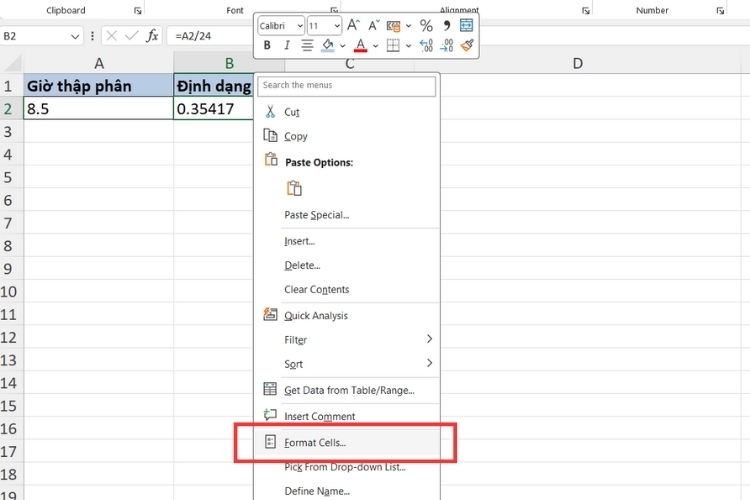Expand the Accounting Format dropdown arrow
The image size is (750, 500).
(408, 26)
